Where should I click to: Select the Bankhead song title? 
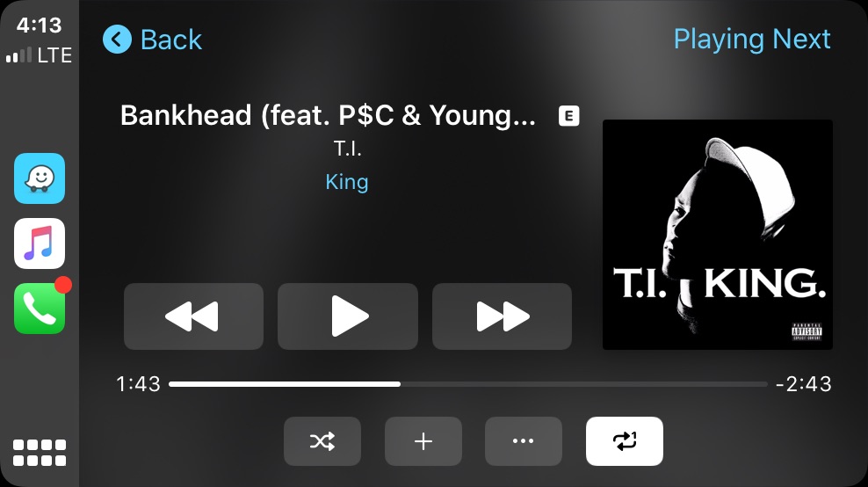coord(328,115)
